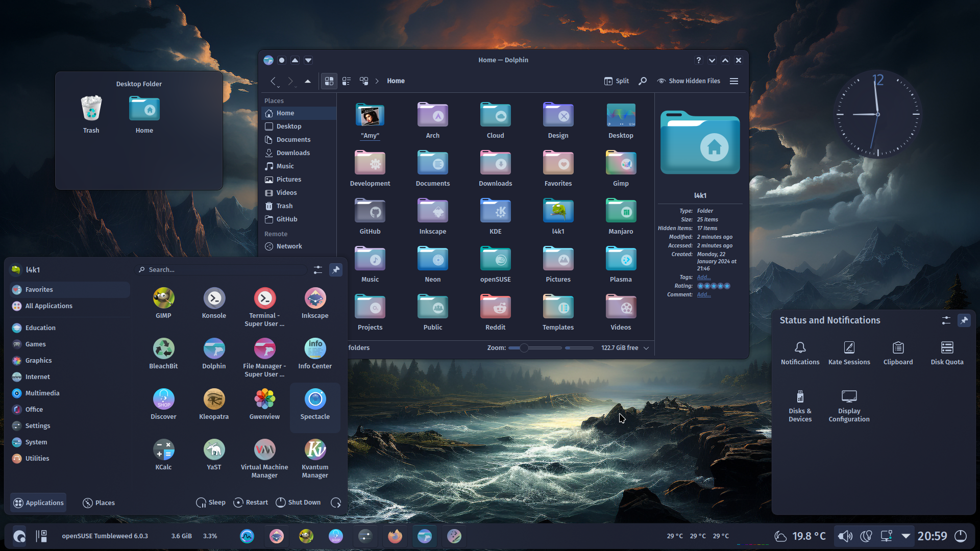Image resolution: width=980 pixels, height=551 pixels.
Task: Toggle keep-above button in Dolphin titlebar
Action: coord(295,60)
